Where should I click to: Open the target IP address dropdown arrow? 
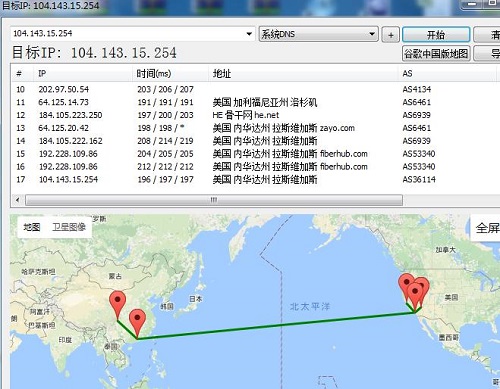click(x=249, y=34)
